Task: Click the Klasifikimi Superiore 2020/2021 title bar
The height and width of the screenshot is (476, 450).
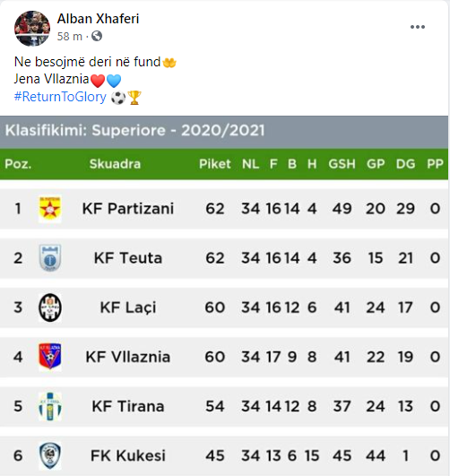Action: [x=224, y=132]
